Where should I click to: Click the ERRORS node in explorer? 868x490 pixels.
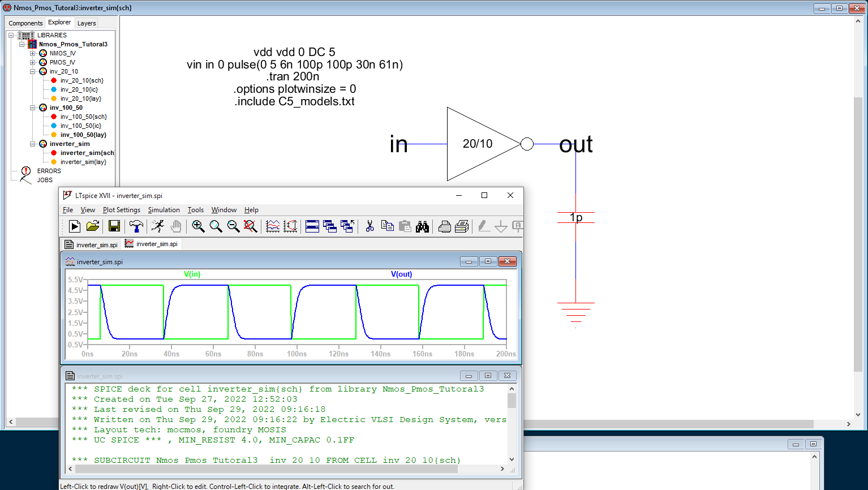click(x=49, y=171)
